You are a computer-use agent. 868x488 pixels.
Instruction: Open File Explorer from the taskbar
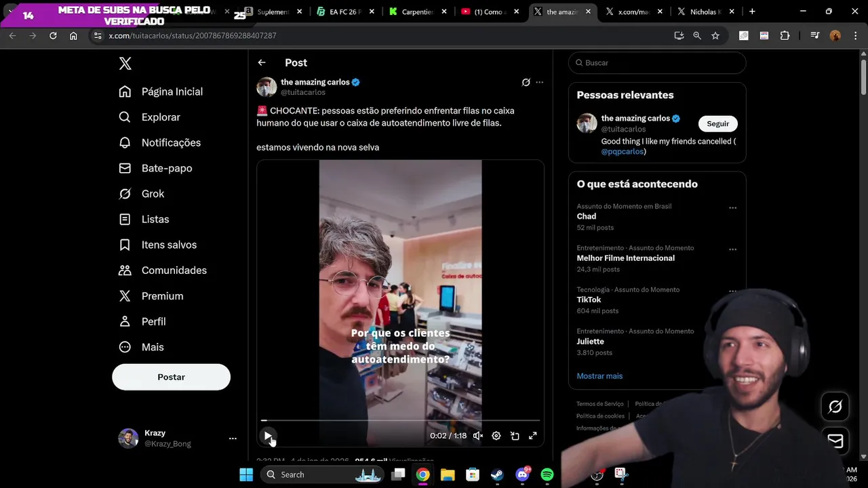point(448,474)
